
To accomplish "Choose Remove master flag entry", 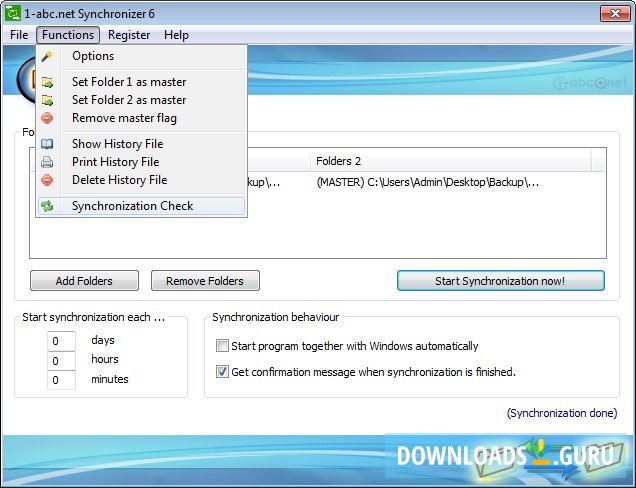I will tap(141, 118).
